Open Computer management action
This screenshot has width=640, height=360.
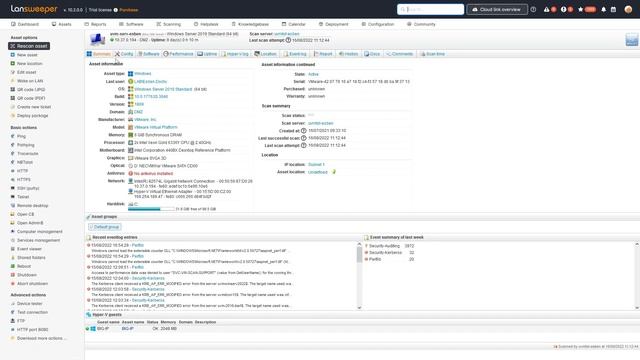(40, 231)
